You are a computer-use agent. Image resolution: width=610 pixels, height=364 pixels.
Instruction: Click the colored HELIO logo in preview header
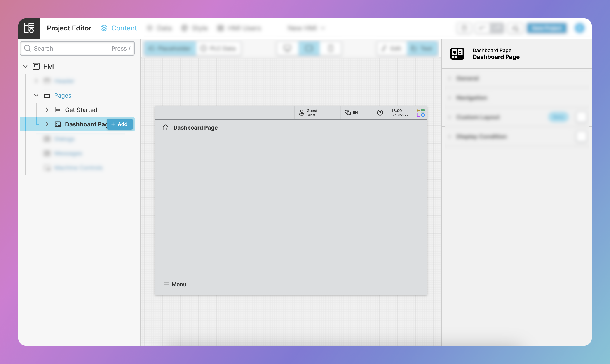[420, 113]
